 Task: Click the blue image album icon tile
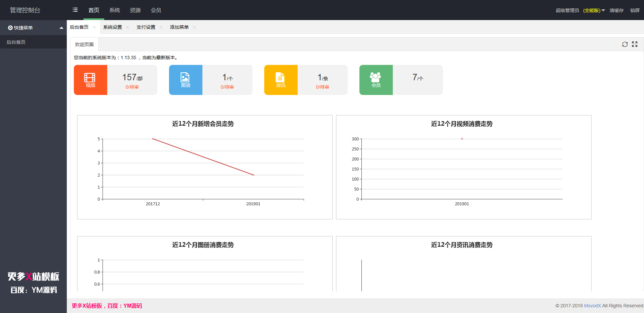coord(185,80)
